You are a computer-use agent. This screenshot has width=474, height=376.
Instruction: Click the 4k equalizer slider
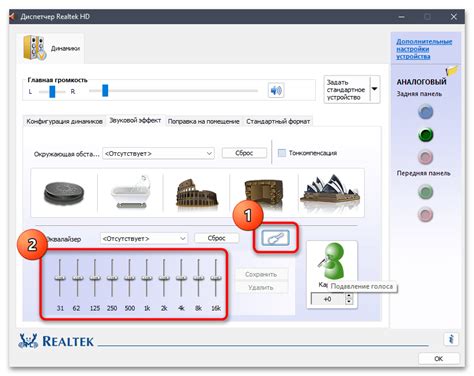181,278
